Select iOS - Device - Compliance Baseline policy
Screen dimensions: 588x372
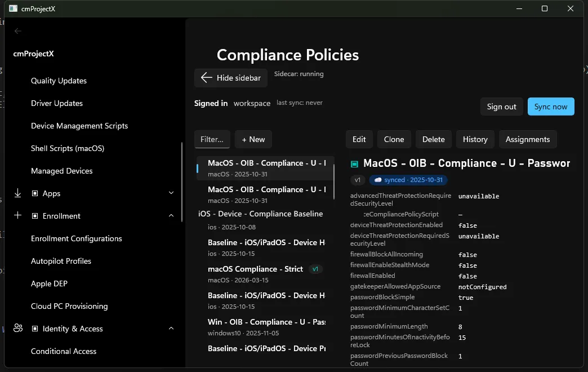[x=265, y=220]
